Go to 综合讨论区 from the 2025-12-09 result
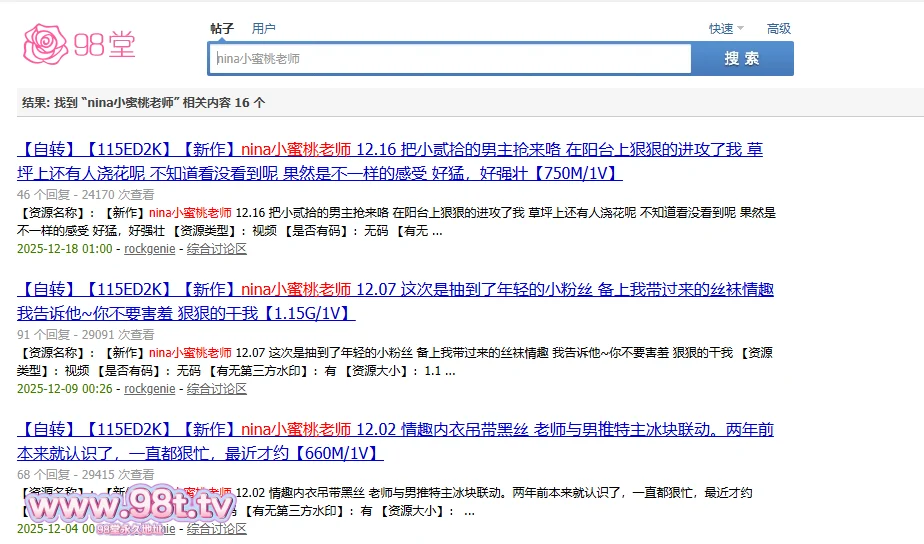The width and height of the screenshot is (924, 544). point(216,388)
